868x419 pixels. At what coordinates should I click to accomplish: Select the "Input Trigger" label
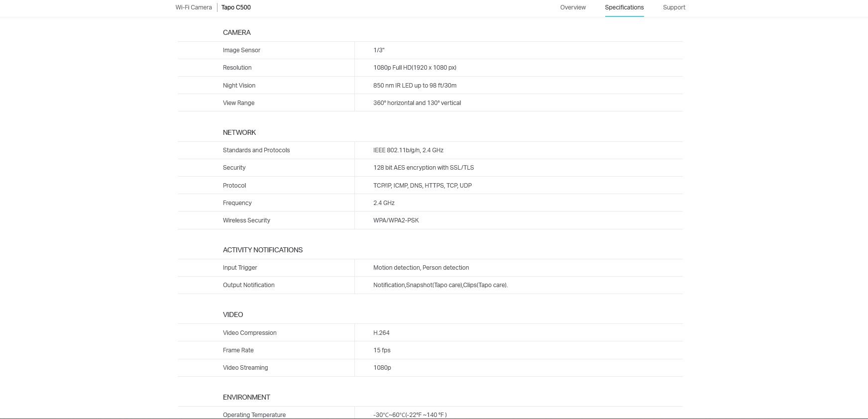(x=240, y=268)
